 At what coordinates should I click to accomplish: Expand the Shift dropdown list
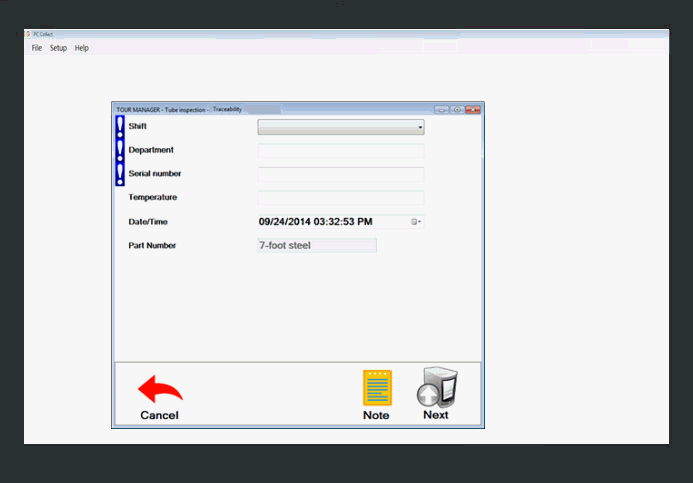(420, 127)
